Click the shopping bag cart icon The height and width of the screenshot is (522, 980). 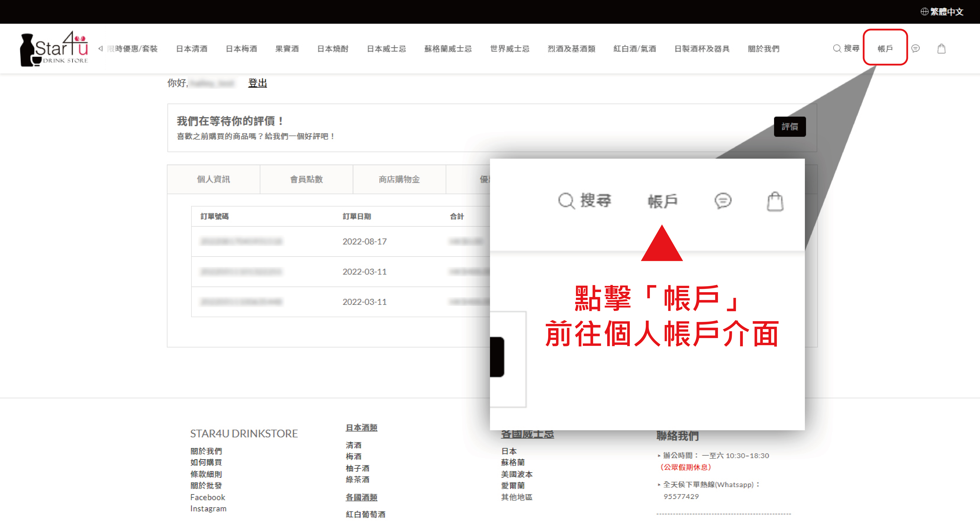point(941,49)
